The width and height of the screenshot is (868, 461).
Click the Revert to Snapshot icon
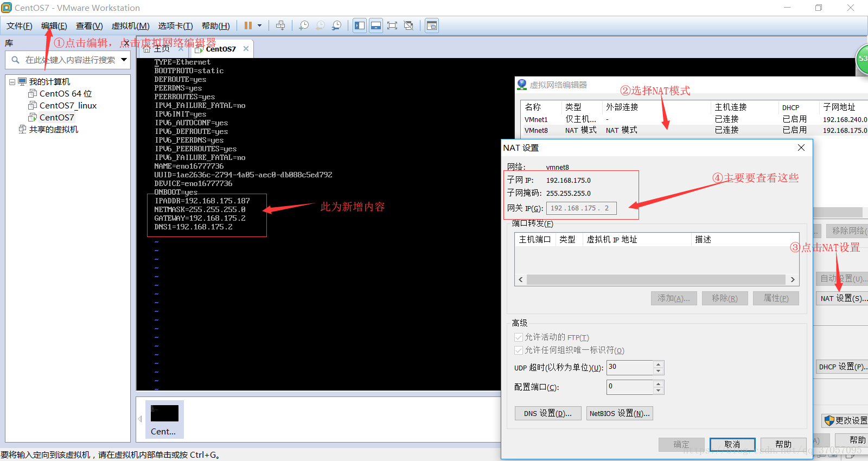(x=321, y=25)
